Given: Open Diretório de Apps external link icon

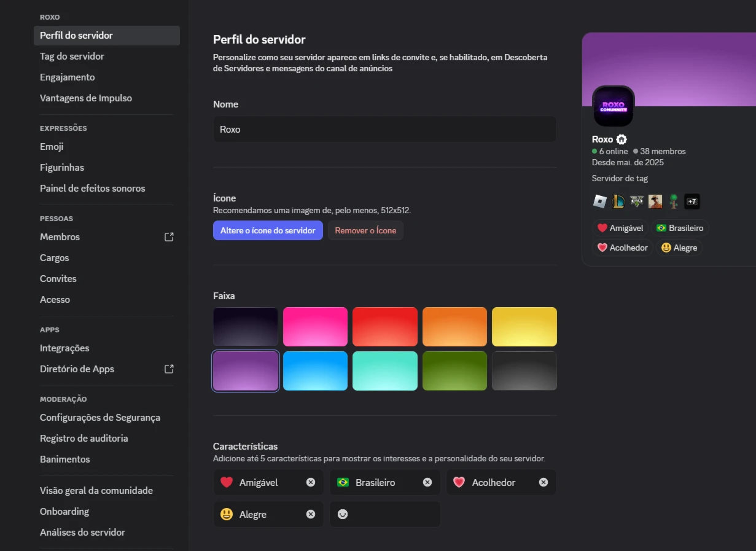Looking at the screenshot, I should click(169, 369).
